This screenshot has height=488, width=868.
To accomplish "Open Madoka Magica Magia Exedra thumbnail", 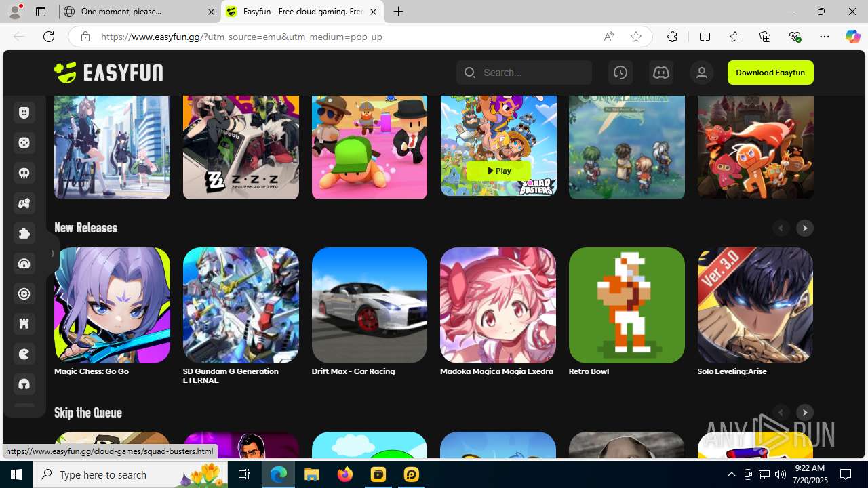I will tap(498, 305).
